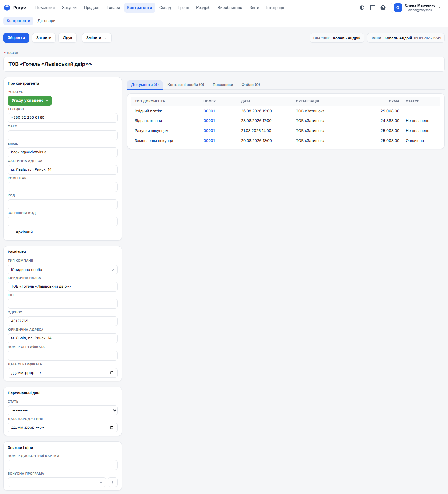Viewport: 448px width, 494px height.
Task: Open the Показники tab in the documents panel
Action: (223, 85)
